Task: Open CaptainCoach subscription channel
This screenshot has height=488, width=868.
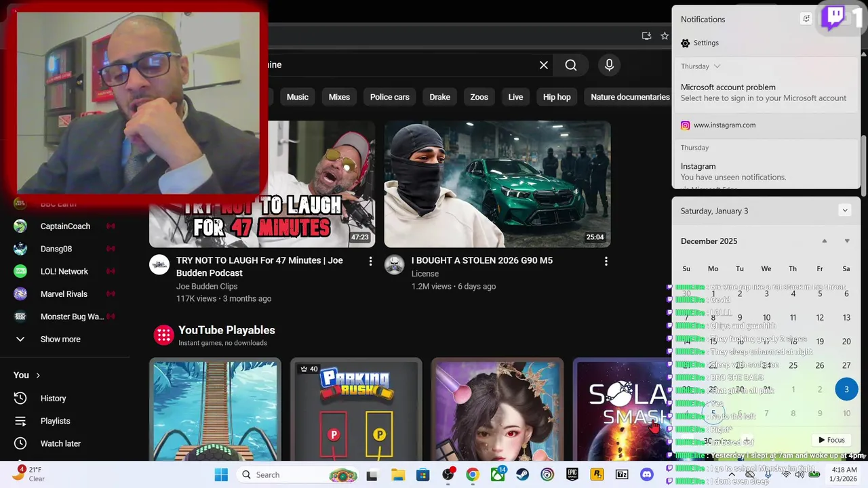Action: tap(65, 226)
